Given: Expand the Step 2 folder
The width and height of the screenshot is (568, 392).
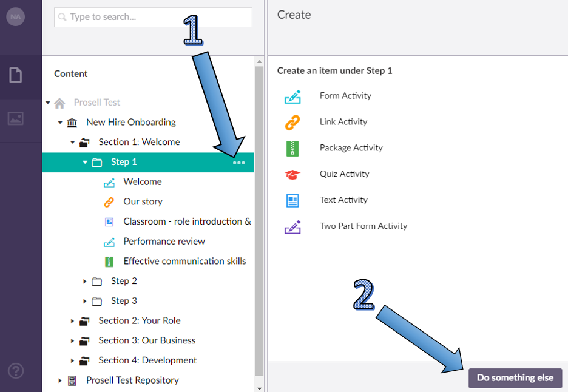Looking at the screenshot, I should click(x=85, y=281).
